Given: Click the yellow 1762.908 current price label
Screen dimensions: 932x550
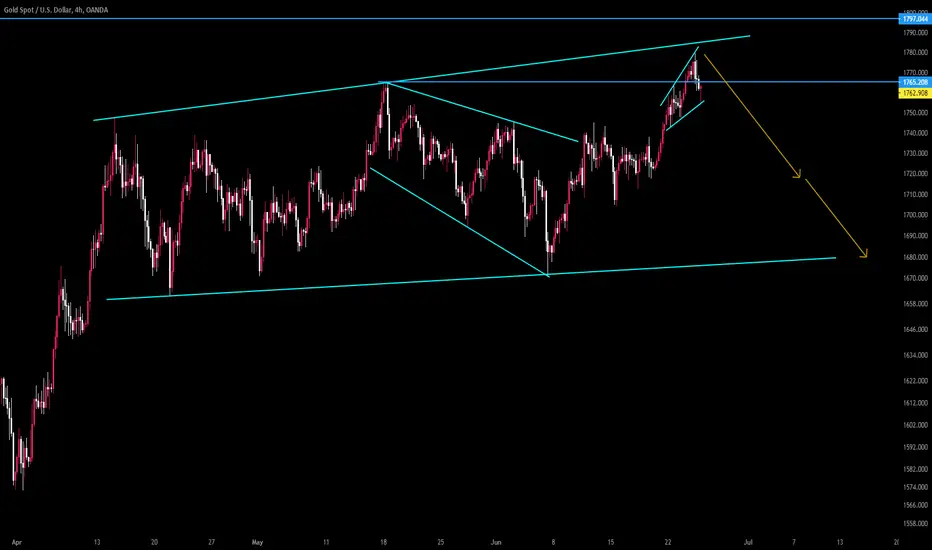Looking at the screenshot, I should pyautogui.click(x=915, y=93).
